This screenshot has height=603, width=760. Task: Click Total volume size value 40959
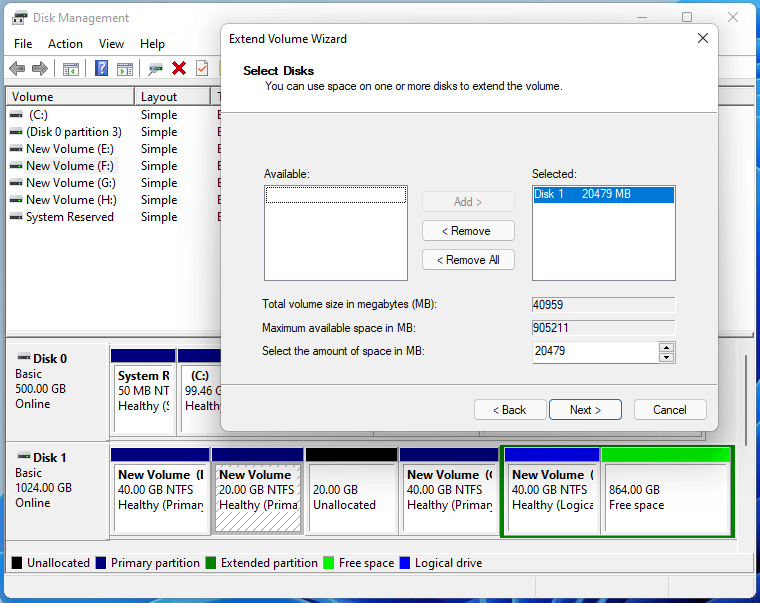(x=603, y=305)
